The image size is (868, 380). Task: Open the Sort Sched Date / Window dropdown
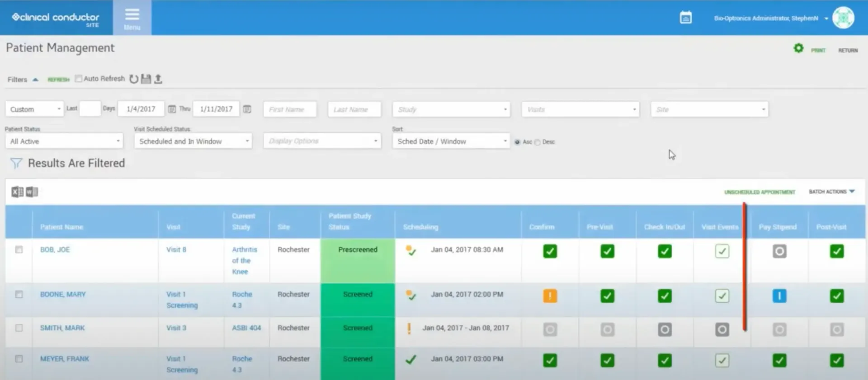coord(451,141)
